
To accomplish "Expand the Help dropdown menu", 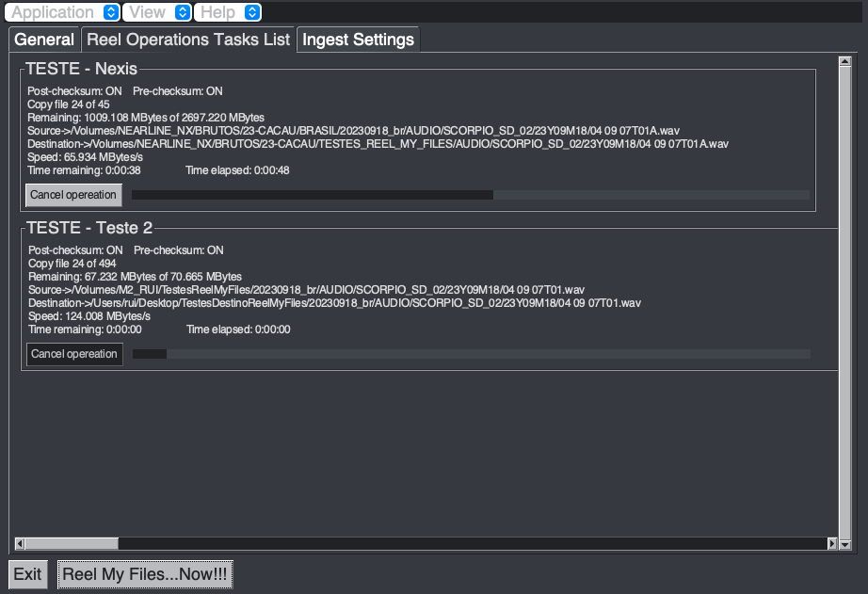I will pyautogui.click(x=228, y=12).
